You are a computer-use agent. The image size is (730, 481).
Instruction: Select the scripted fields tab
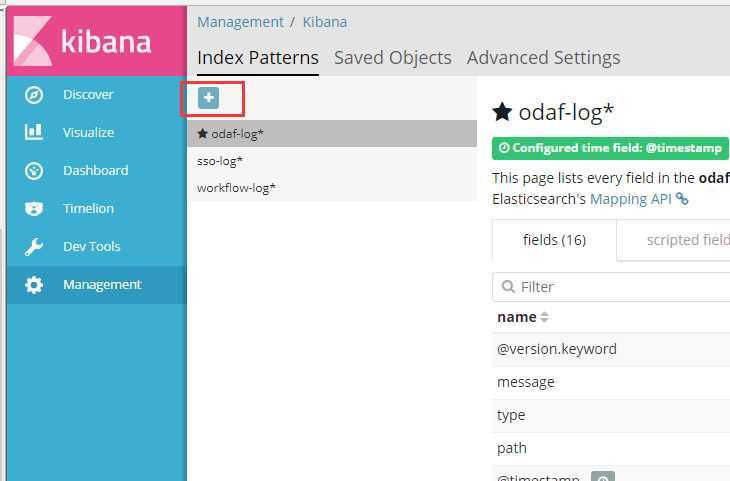click(673, 240)
